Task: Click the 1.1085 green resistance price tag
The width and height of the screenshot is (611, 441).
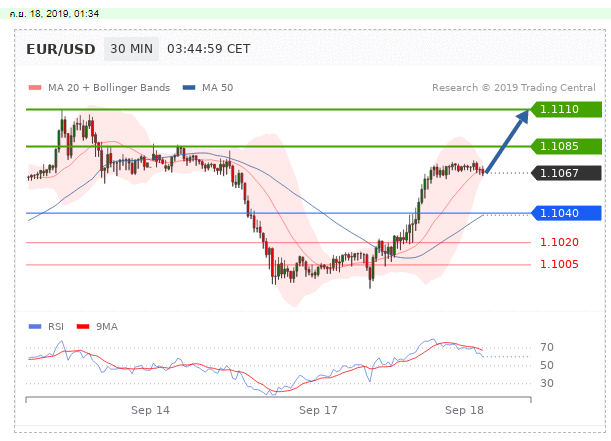Action: tap(567, 146)
